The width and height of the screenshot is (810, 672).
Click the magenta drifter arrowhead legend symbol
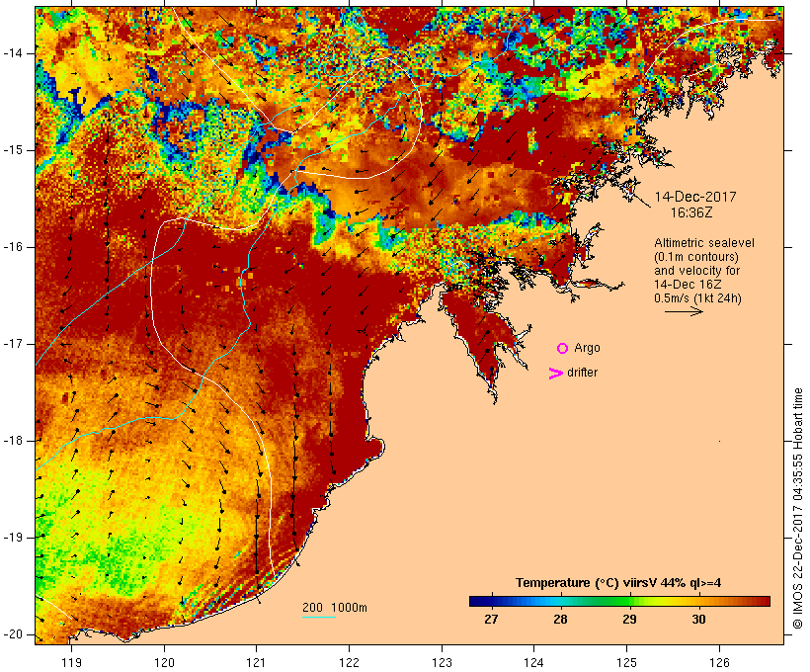pyautogui.click(x=556, y=374)
